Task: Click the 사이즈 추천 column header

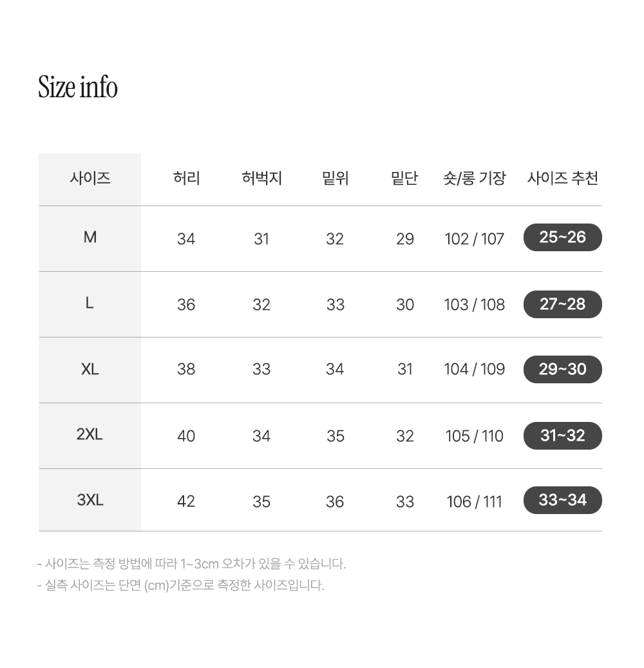Action: (563, 178)
